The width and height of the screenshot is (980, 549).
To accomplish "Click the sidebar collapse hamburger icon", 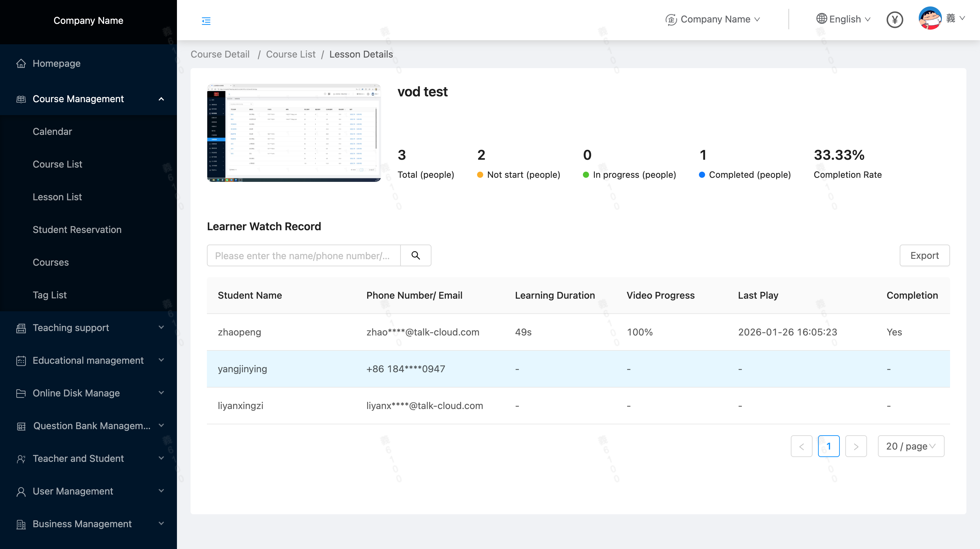I will (206, 21).
